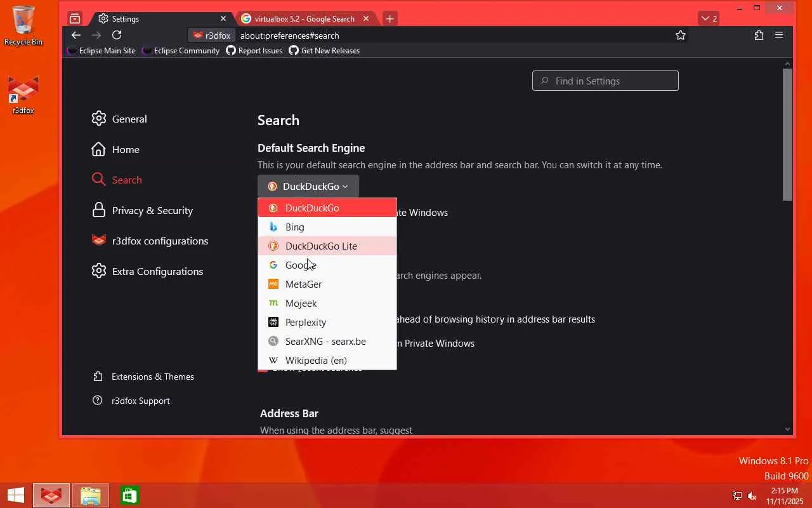Open the green Store taskbar icon
The height and width of the screenshot is (508, 812).
tap(129, 495)
